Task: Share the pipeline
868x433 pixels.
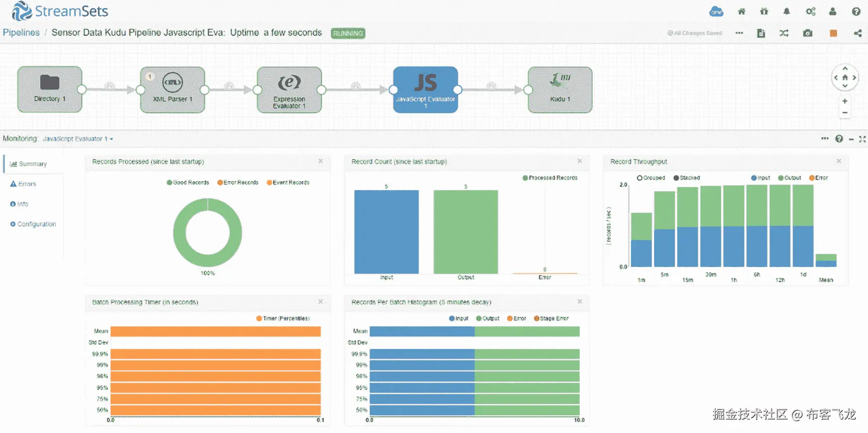Action: 857,33
